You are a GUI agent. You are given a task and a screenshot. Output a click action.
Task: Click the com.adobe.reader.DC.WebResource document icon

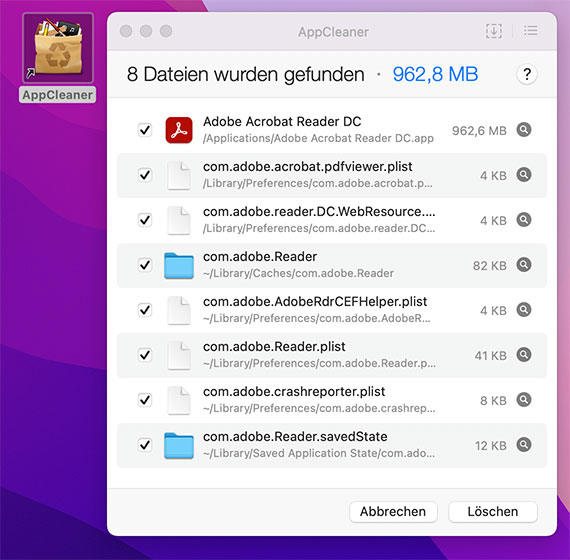point(179,221)
